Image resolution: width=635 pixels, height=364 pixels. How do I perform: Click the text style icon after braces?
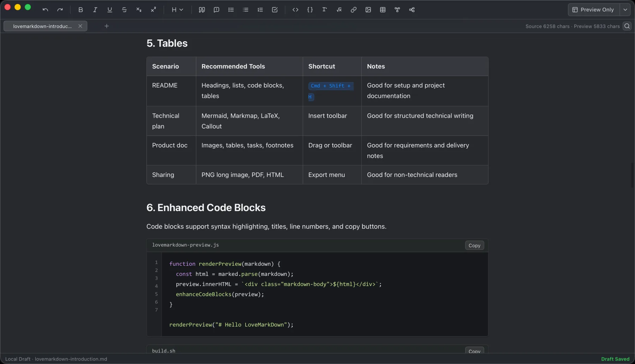325,10
